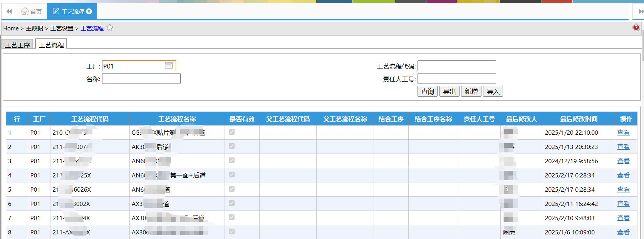Click 查看 link for row 7
The height and width of the screenshot is (239, 644).
[623, 218]
